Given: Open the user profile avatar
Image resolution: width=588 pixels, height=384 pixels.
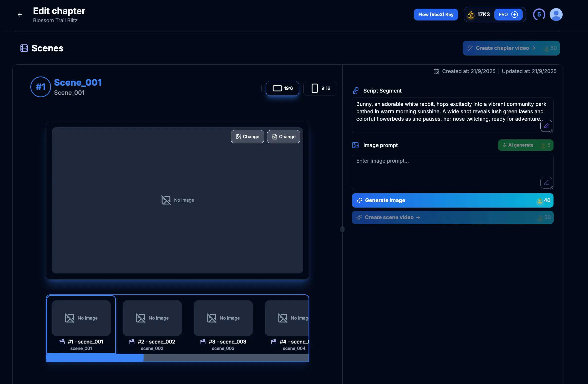Looking at the screenshot, I should (556, 15).
